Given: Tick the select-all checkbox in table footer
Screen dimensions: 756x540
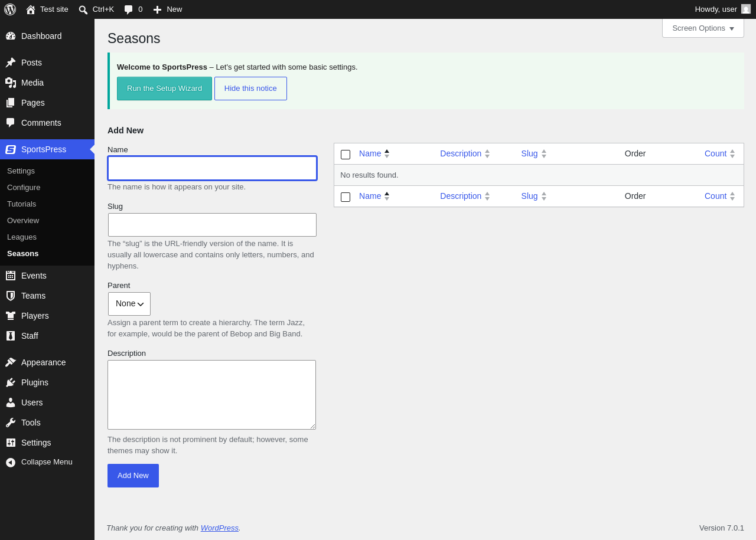Looking at the screenshot, I should [346, 197].
